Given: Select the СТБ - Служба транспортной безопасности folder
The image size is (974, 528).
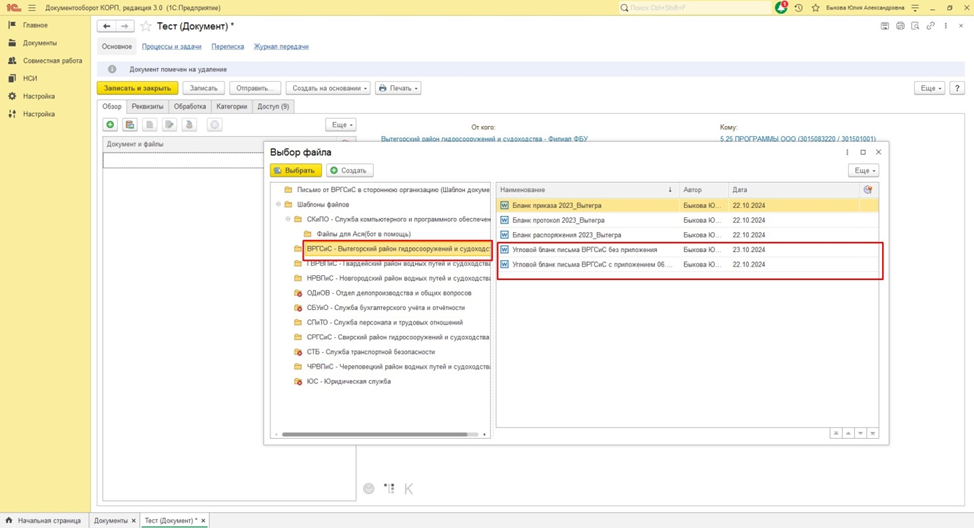Looking at the screenshot, I should click(x=370, y=352).
